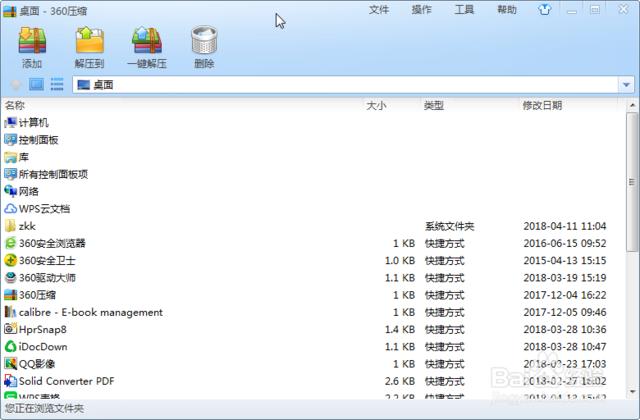Image resolution: width=640 pixels, height=420 pixels.
Task: Click the 1.4 KB size of HprSnap8
Action: point(400,329)
